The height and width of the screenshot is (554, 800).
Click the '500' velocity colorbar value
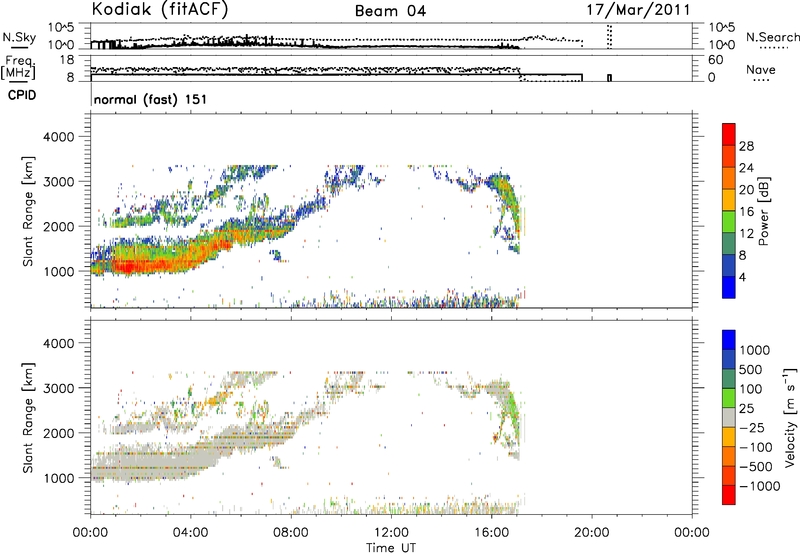pos(751,369)
